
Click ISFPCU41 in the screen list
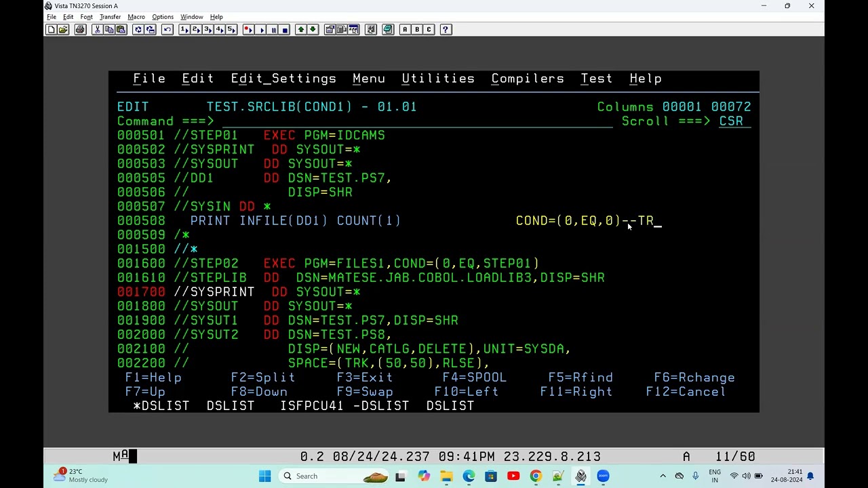point(312,406)
